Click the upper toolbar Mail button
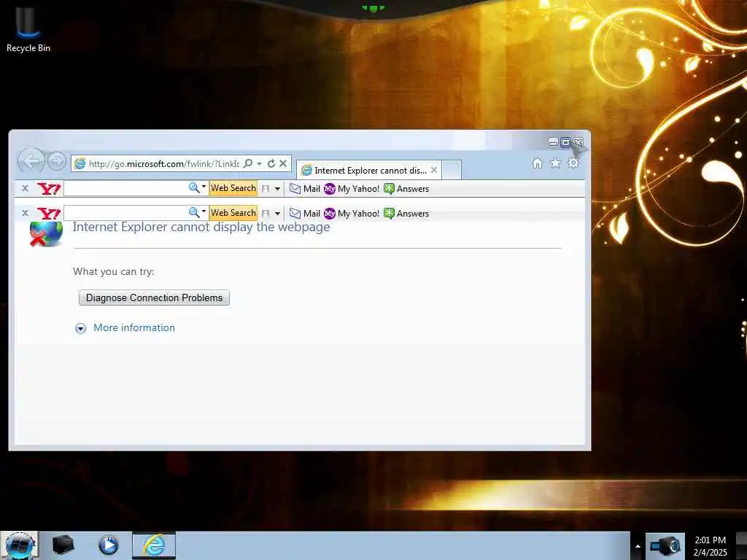The image size is (747, 560). point(305,189)
